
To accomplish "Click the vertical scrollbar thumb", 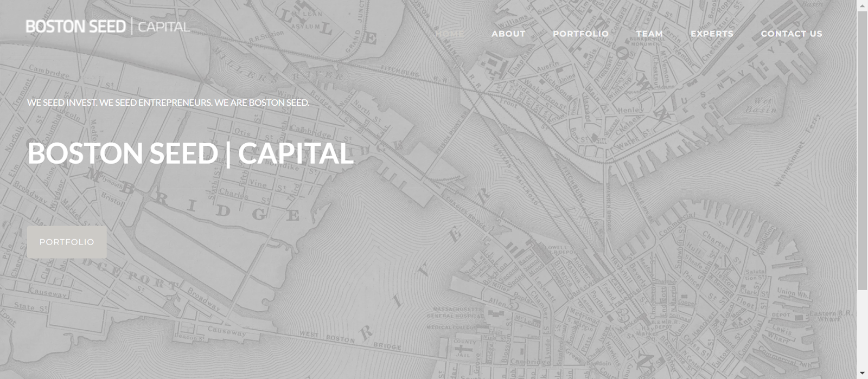I will 862,150.
